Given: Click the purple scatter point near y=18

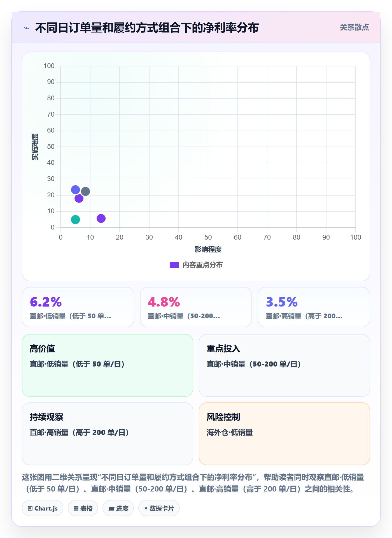Looking at the screenshot, I should [79, 198].
